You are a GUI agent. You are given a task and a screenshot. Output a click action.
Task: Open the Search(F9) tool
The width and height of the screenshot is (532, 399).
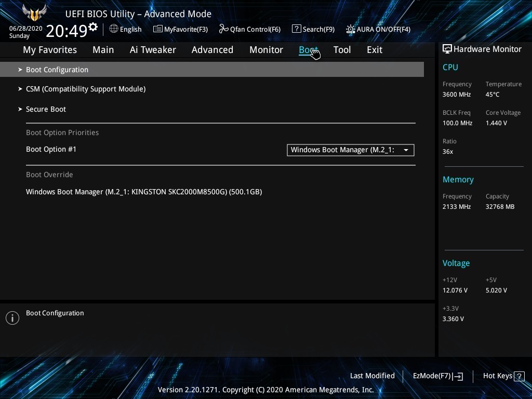pyautogui.click(x=313, y=29)
